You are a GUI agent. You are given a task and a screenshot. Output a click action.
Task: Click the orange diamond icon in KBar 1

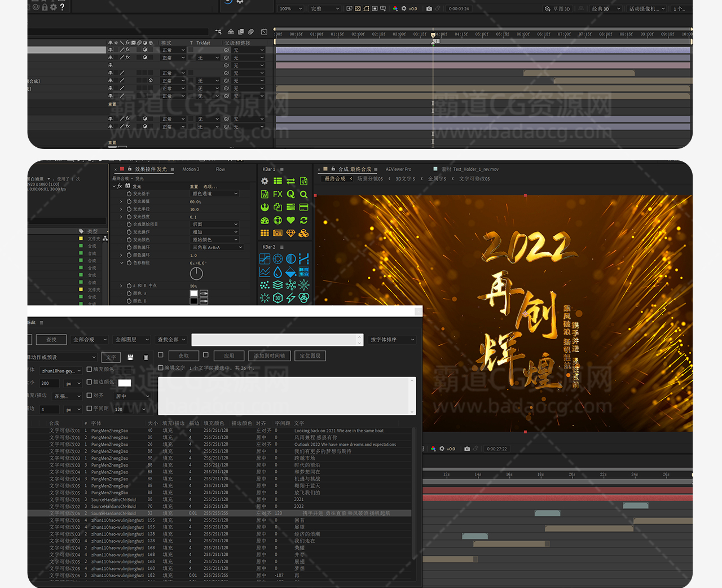[x=290, y=233]
